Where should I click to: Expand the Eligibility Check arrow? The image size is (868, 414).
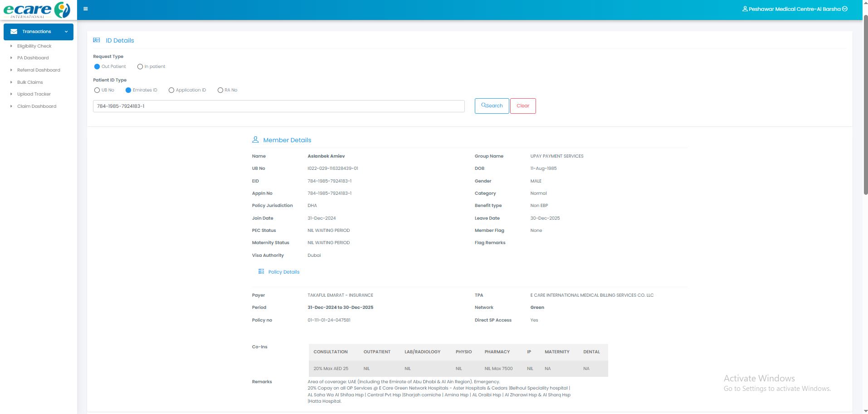point(11,46)
